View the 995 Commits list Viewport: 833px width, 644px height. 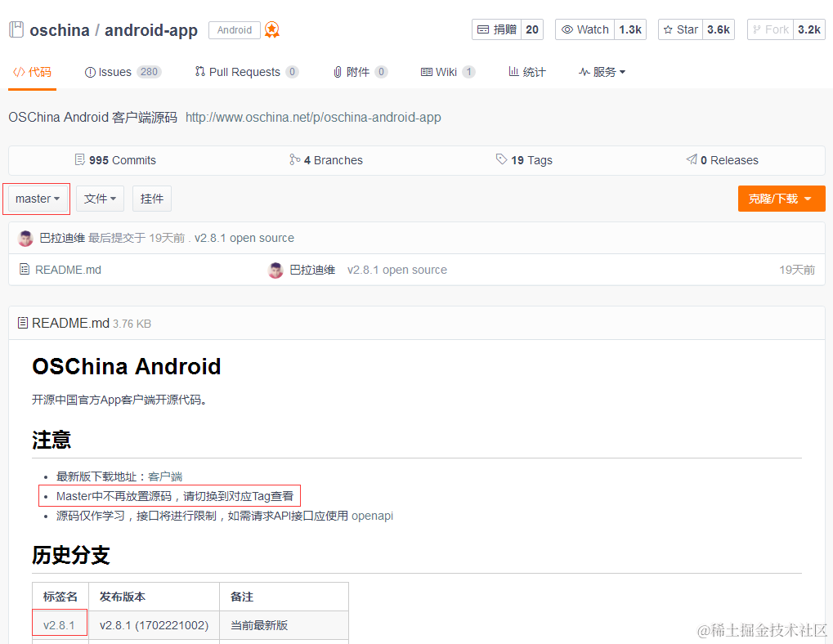click(x=115, y=160)
